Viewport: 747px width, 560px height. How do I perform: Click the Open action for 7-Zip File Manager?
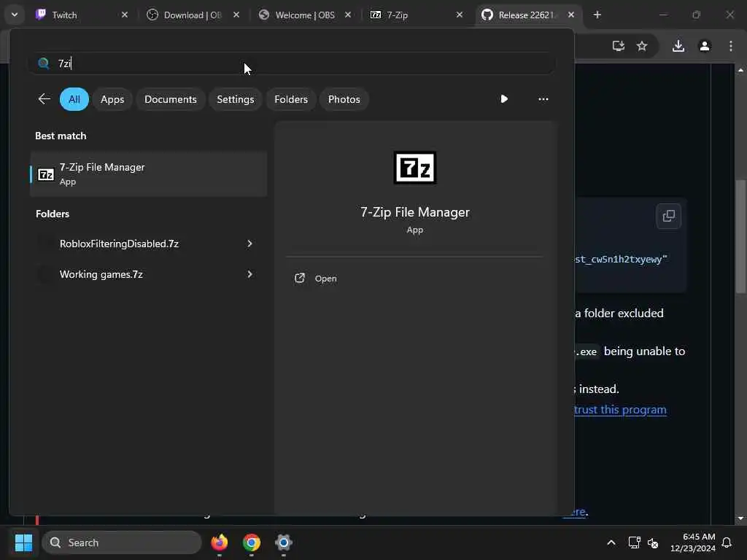click(x=316, y=279)
